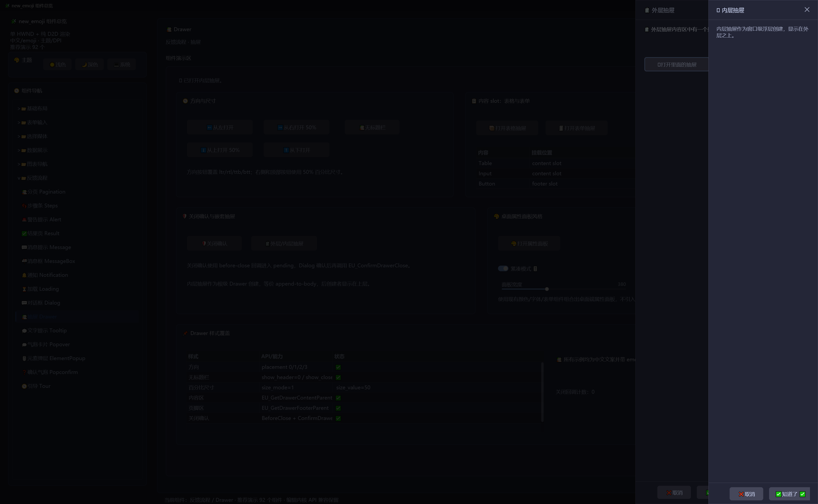Click the 无标题栏 button
818x504 pixels.
[372, 127]
